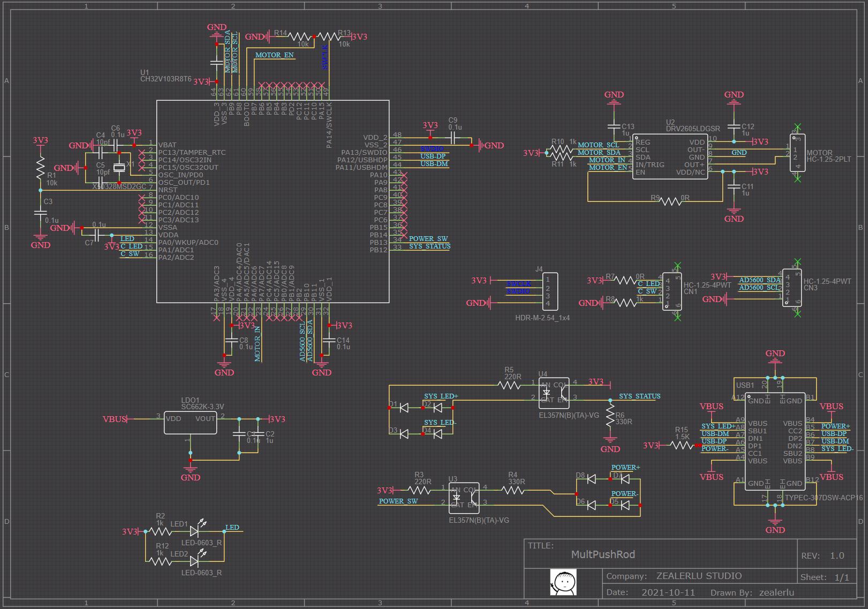
Task: Select the MOTOR_EN net label near U1
Action: coord(274,55)
